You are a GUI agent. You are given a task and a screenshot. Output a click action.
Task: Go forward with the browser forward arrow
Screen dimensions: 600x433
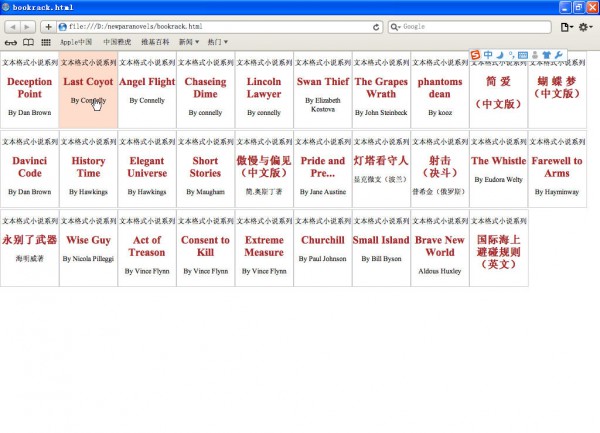27,27
